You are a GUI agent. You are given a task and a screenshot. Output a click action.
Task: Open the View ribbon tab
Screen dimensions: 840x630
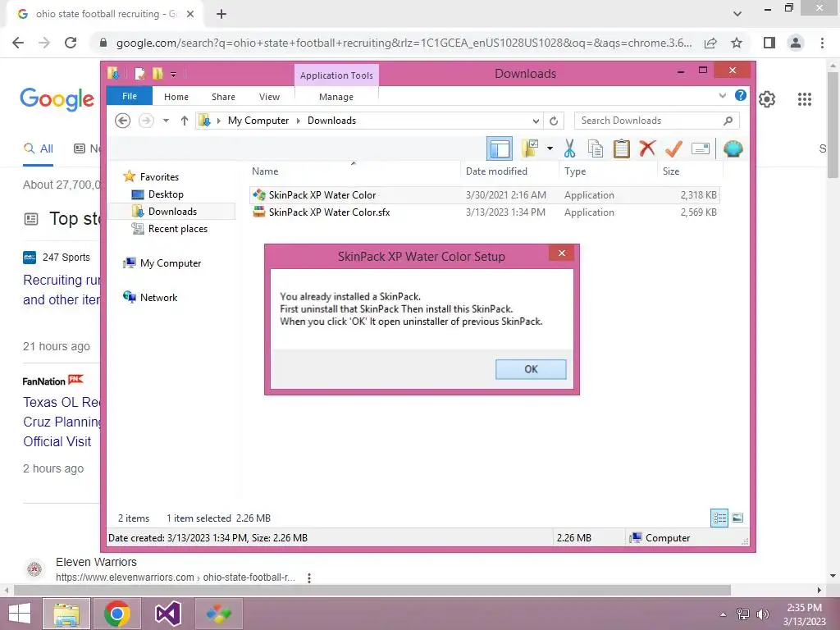(x=269, y=97)
